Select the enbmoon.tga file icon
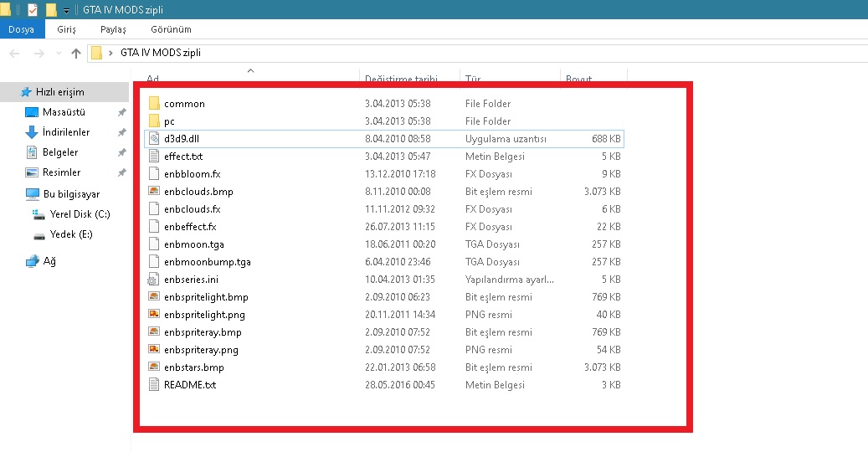This screenshot has height=452, width=868. click(x=155, y=244)
